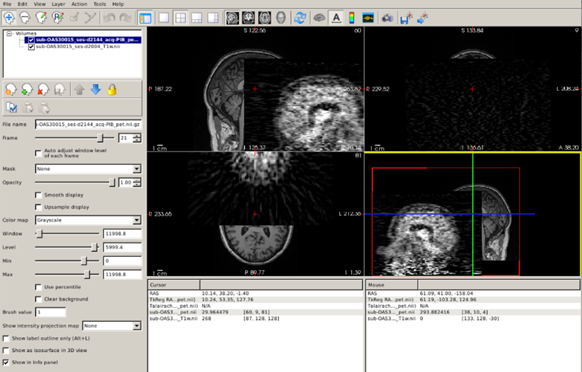Open the Mask dropdown
Viewport: 582px width, 372px height.
88,169
